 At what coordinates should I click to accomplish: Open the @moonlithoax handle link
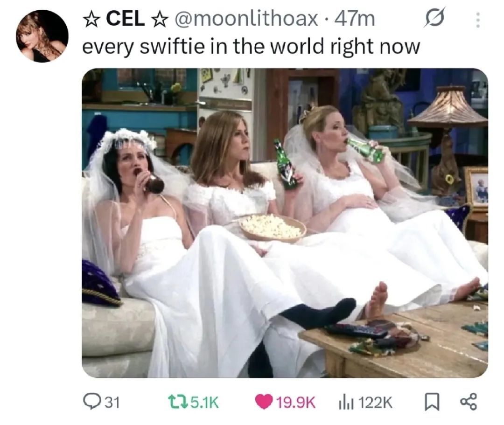click(246, 19)
